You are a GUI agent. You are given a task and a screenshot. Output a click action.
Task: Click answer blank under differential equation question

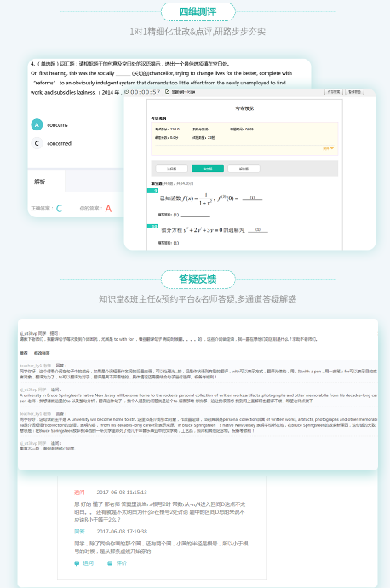click(x=195, y=243)
